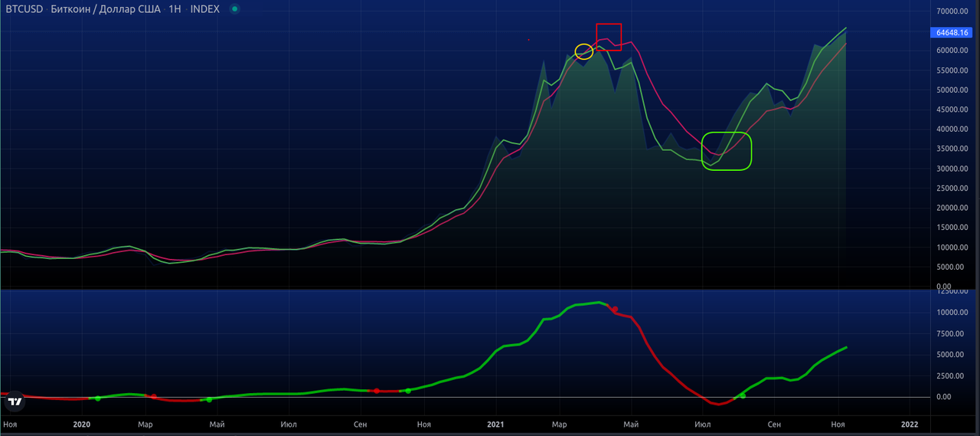
Task: Open the TradingView logo in chart corner
Action: [14, 402]
